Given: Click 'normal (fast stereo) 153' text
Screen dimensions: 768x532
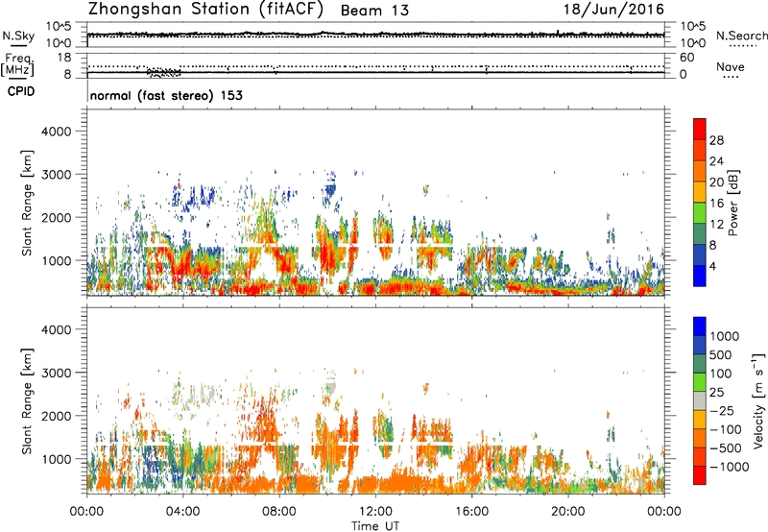Looking at the screenshot, I should click(x=166, y=96).
